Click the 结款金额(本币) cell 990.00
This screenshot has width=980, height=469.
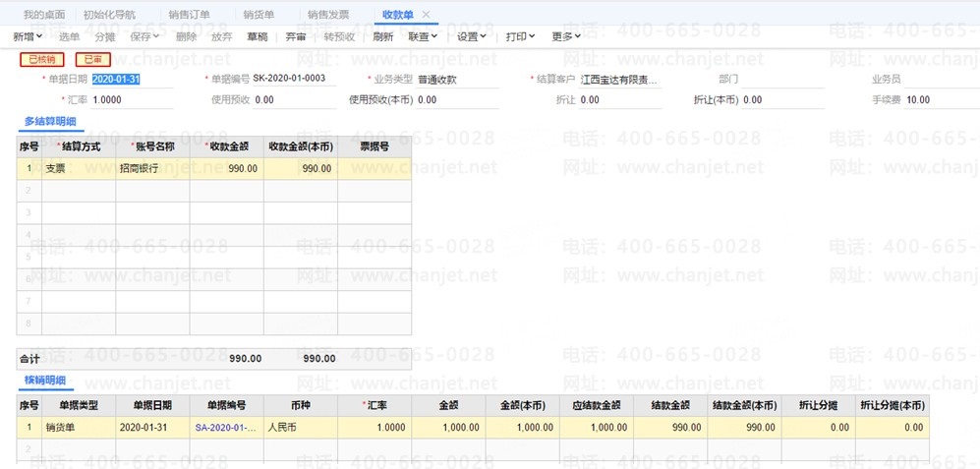pos(744,428)
